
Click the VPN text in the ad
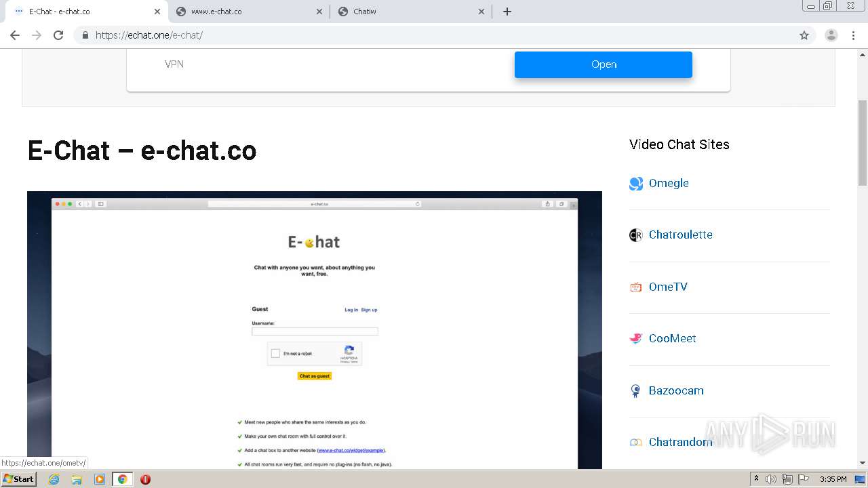coord(174,64)
